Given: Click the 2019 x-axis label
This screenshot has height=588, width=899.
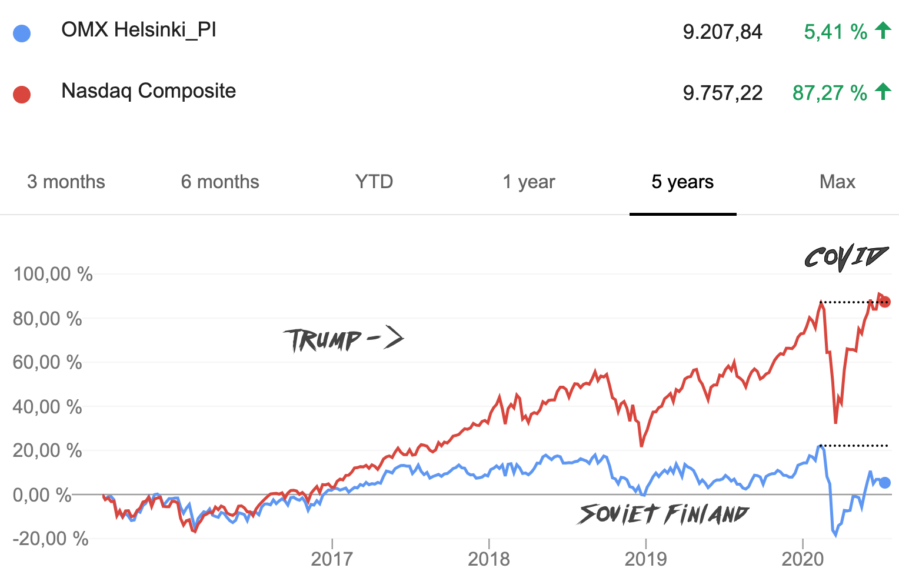Looking at the screenshot, I should point(645,559).
